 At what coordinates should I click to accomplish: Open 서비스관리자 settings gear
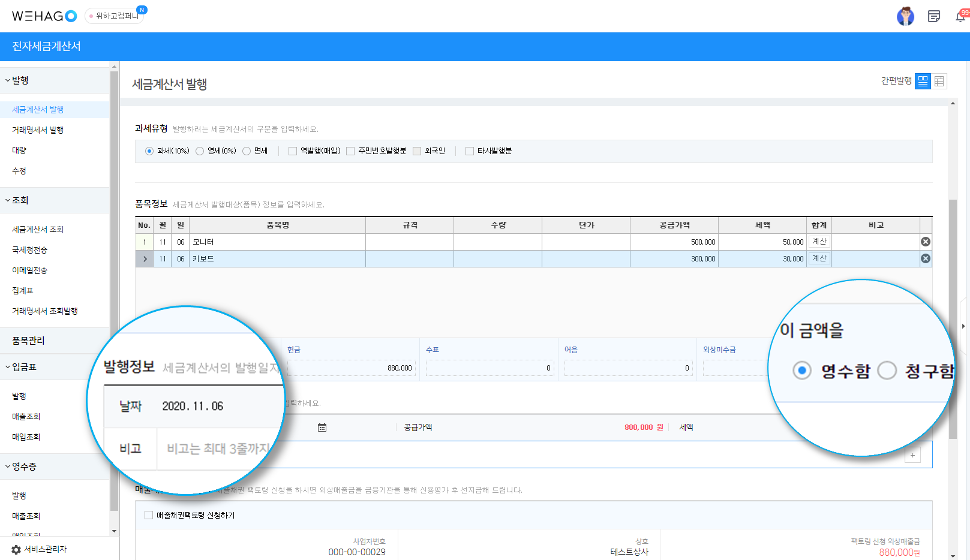tap(16, 549)
